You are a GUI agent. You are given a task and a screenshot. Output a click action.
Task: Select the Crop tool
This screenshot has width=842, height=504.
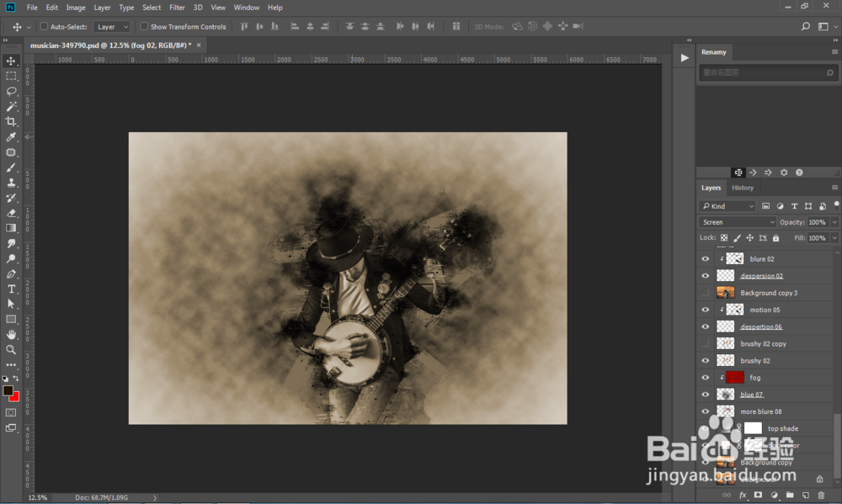[11, 121]
